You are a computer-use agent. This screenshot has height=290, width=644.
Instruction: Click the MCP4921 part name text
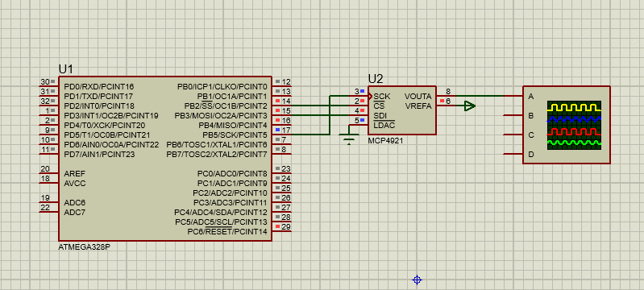pos(385,140)
